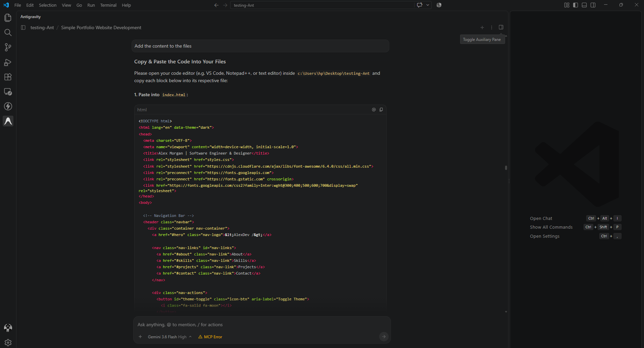Open the Terminal menu

[x=108, y=5]
